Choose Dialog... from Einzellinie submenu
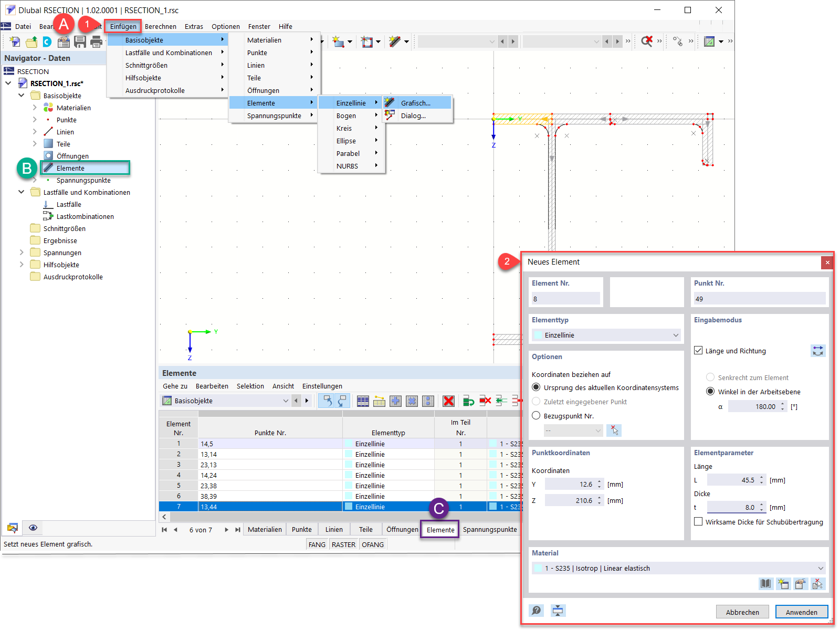The width and height of the screenshot is (840, 630). 417,115
